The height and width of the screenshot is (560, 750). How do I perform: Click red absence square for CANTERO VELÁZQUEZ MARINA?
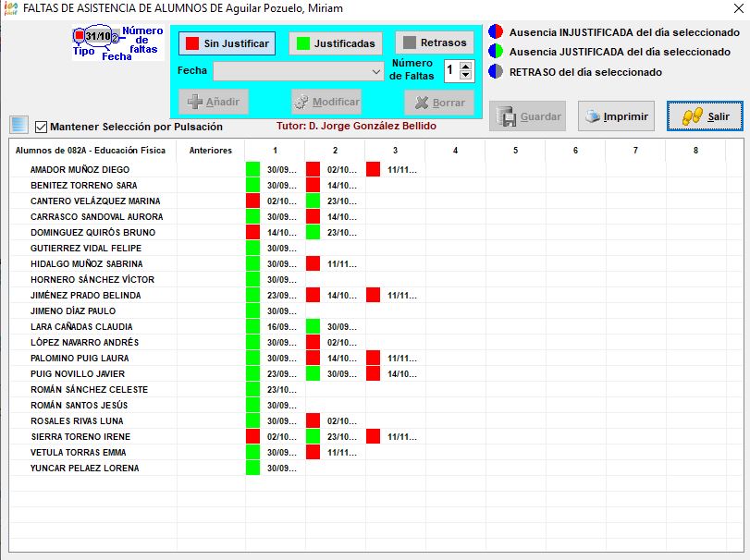pos(252,201)
